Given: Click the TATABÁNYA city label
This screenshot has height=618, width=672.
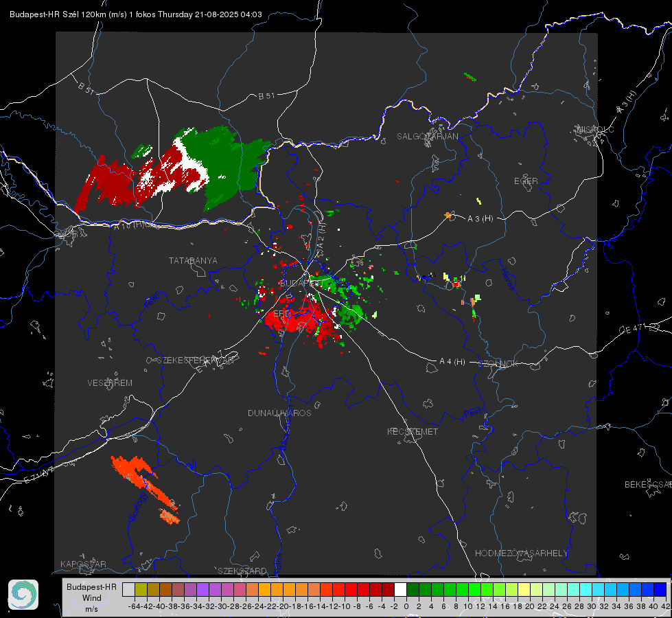Looking at the screenshot, I should click(193, 260).
